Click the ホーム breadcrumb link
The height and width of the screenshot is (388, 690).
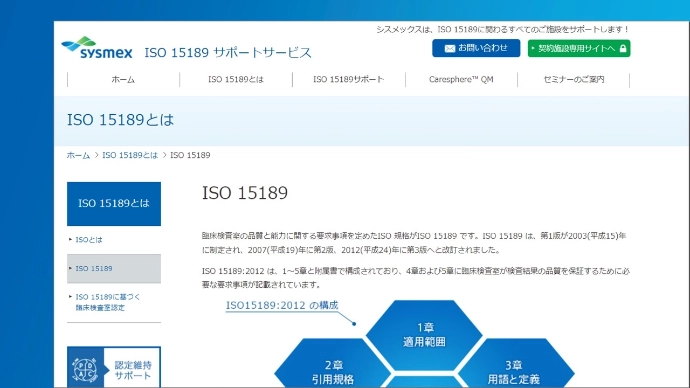pos(78,155)
